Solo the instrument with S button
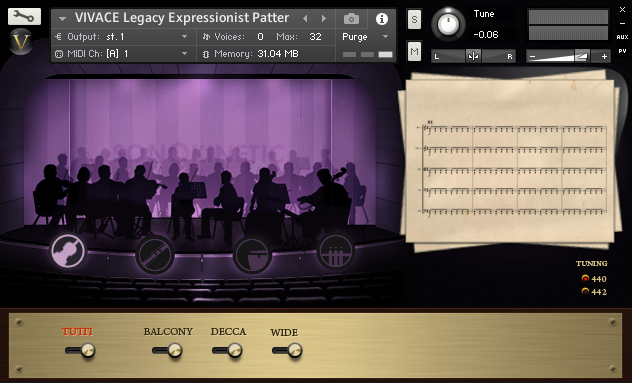The width and height of the screenshot is (632, 383). [414, 19]
